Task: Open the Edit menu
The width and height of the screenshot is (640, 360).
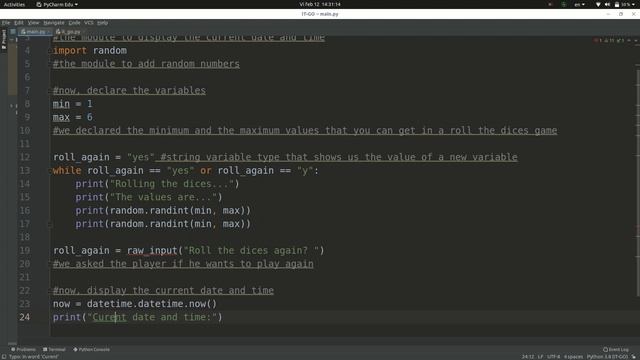Action: (x=19, y=23)
